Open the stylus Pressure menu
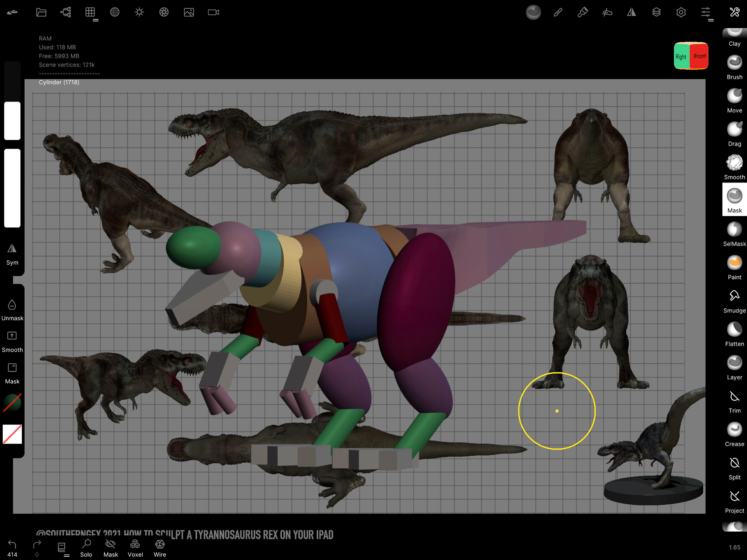747x560 pixels. [x=607, y=12]
